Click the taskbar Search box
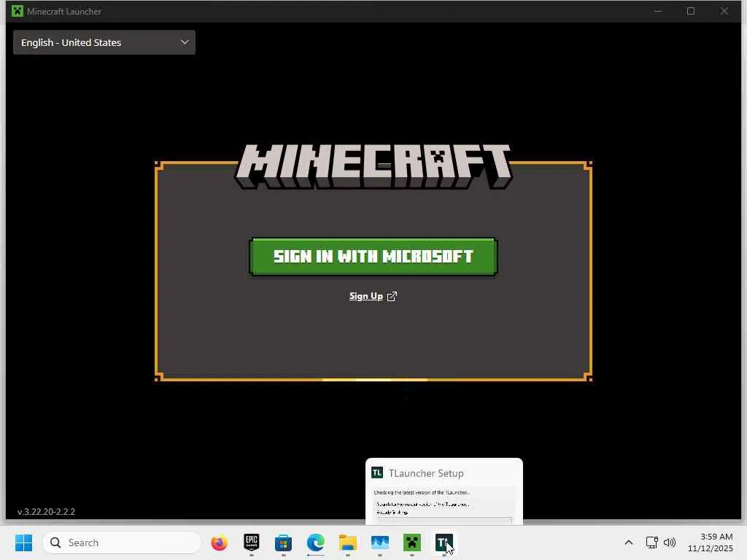The height and width of the screenshot is (560, 747). click(122, 542)
